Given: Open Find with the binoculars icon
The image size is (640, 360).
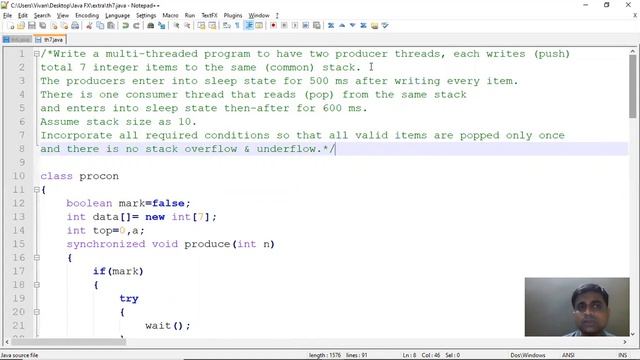Looking at the screenshot, I should click(151, 26).
